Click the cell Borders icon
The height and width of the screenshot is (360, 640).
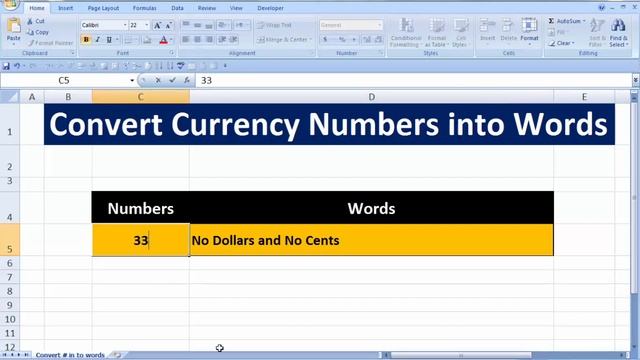click(128, 40)
